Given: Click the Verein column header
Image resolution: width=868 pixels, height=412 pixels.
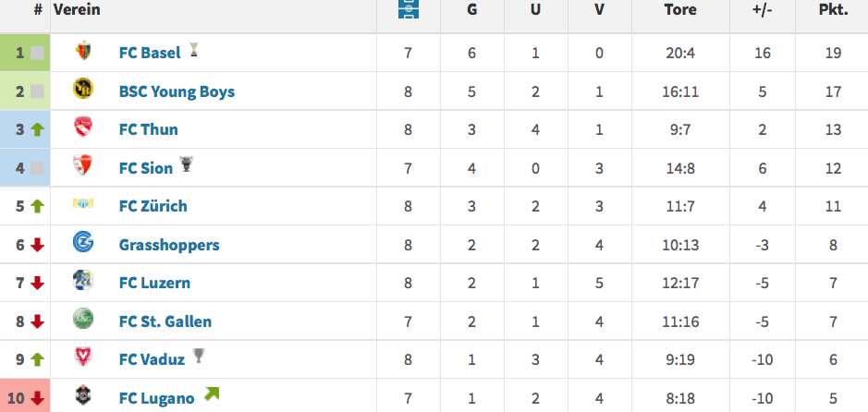Looking at the screenshot, I should 77,10.
